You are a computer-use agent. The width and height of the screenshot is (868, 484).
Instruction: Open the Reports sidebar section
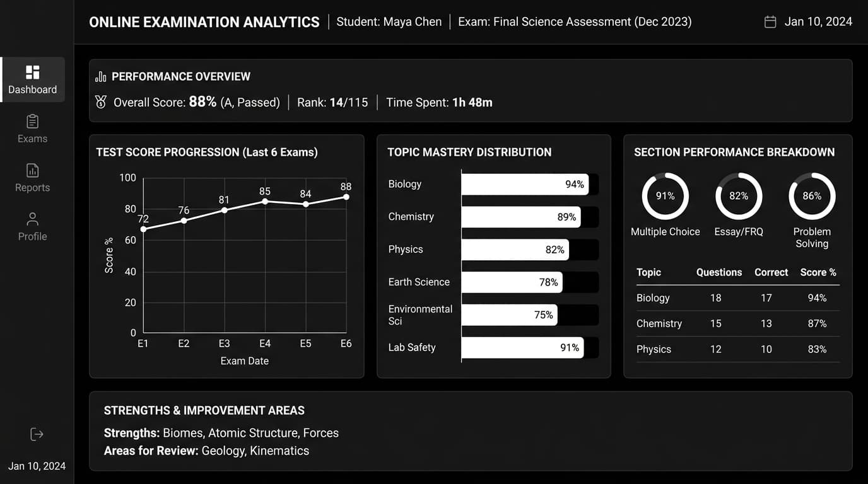pos(33,178)
